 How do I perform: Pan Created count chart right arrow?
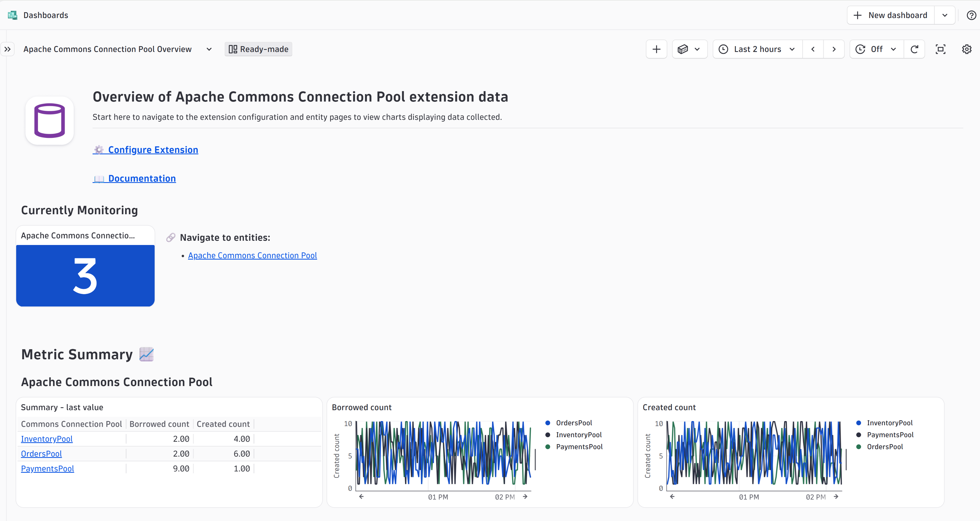[836, 496]
